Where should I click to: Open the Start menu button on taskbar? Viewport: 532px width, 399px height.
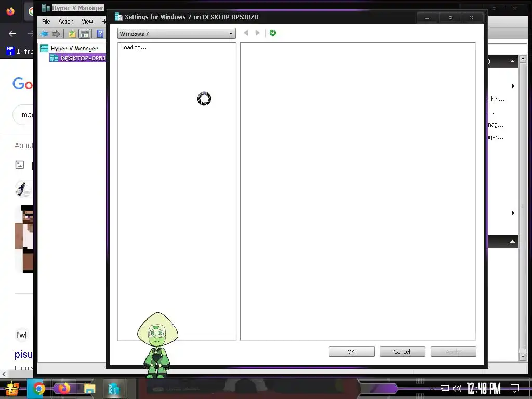pos(12,389)
